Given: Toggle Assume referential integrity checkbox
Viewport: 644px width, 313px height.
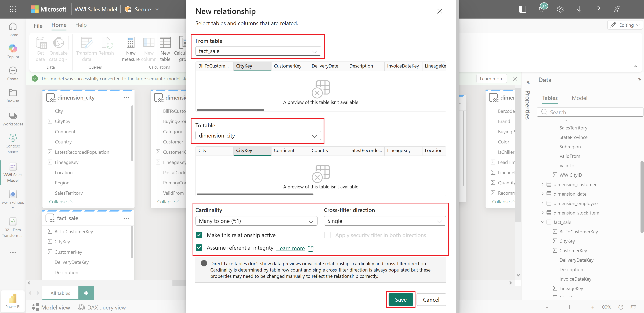Looking at the screenshot, I should tap(199, 248).
